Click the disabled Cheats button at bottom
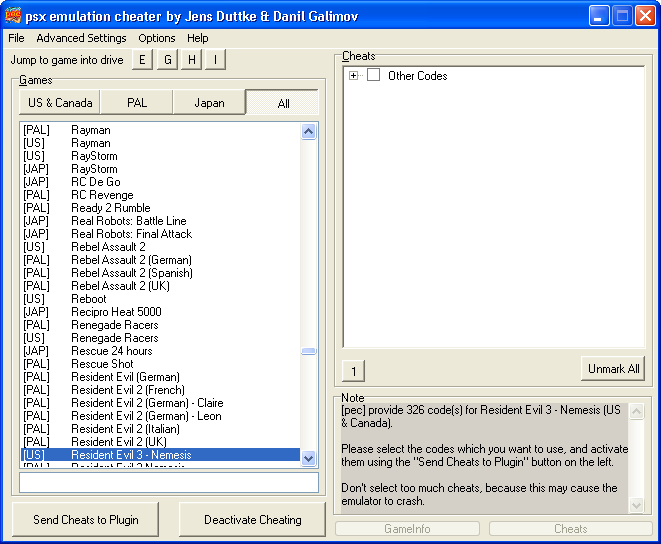Image resolution: width=661 pixels, height=544 pixels. [570, 528]
